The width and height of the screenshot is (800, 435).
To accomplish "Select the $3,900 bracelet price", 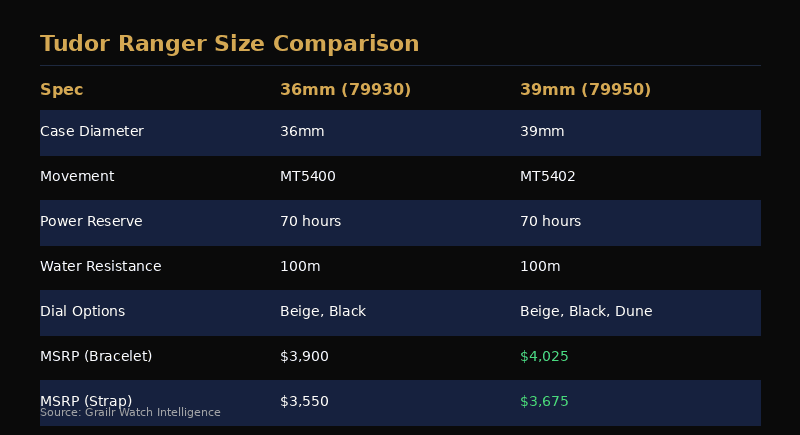I will tap(304, 356).
